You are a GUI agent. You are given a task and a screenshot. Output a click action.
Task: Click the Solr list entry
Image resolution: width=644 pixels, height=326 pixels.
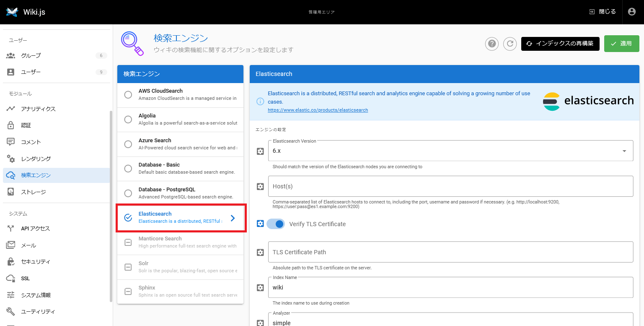pyautogui.click(x=181, y=267)
